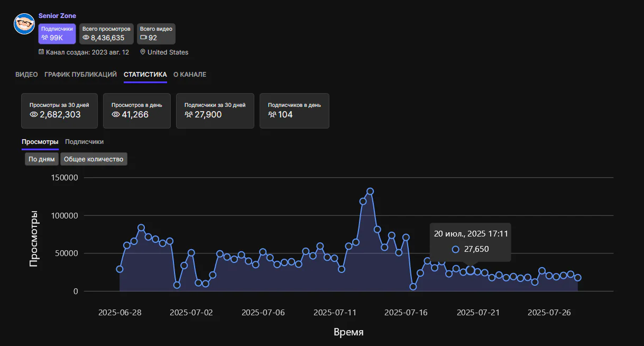Click the subscribers icon in 27,900 card
Screen dimensions: 644x346
coord(188,114)
